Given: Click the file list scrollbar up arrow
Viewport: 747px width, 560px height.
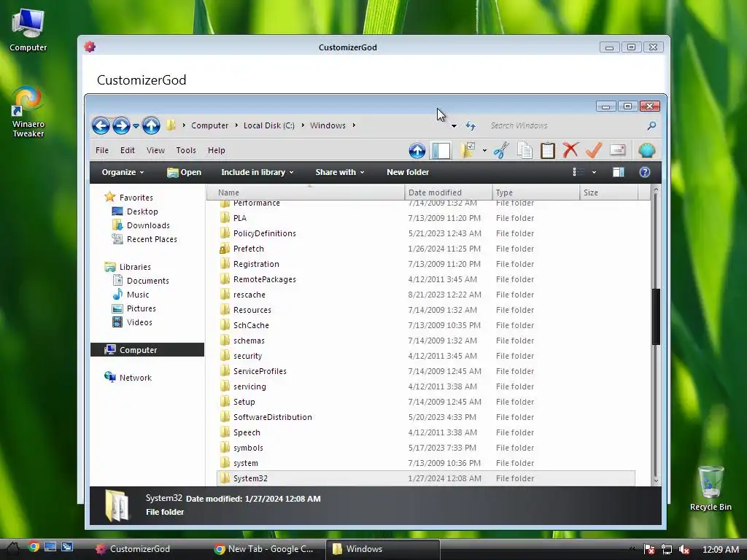Looking at the screenshot, I should pos(656,190).
